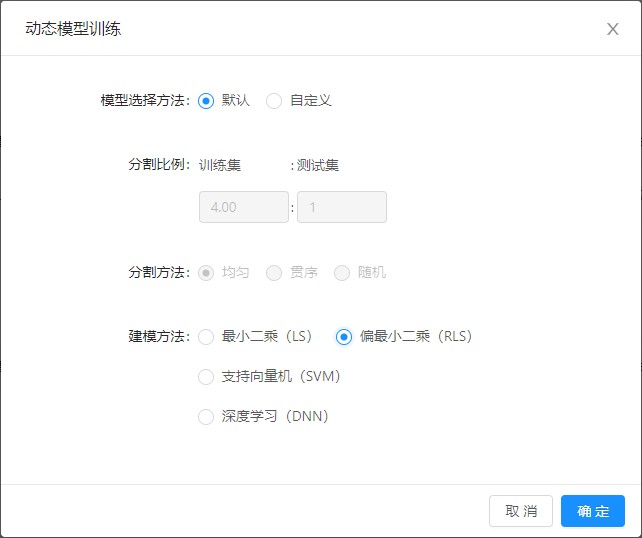Click the 训练集 ratio input showing 4.00
This screenshot has width=642, height=538.
[244, 207]
